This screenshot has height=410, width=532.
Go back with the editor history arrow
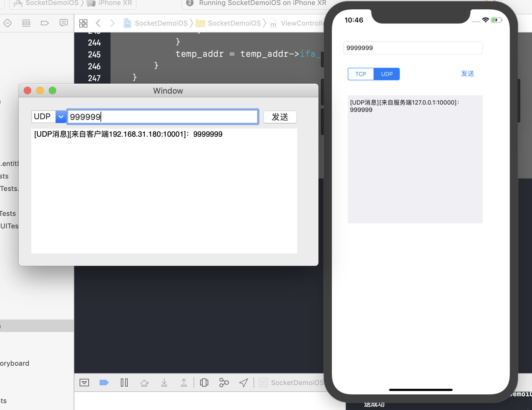pos(98,23)
